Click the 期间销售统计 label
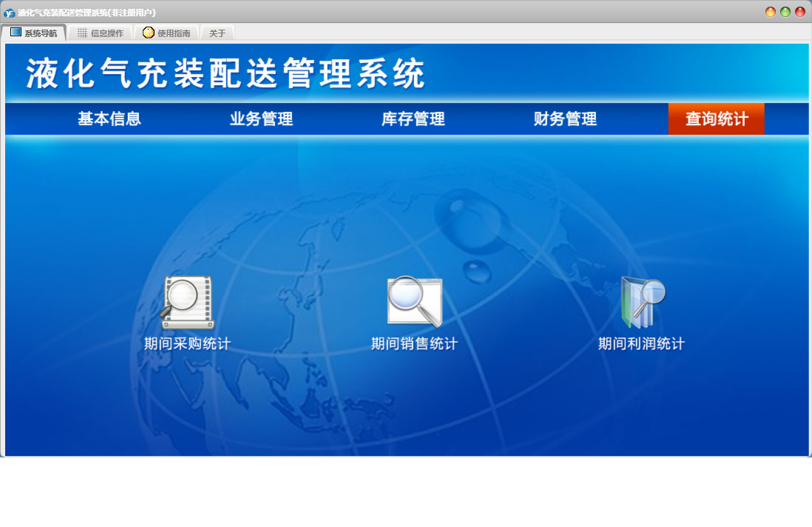The height and width of the screenshot is (527, 812). tap(415, 343)
